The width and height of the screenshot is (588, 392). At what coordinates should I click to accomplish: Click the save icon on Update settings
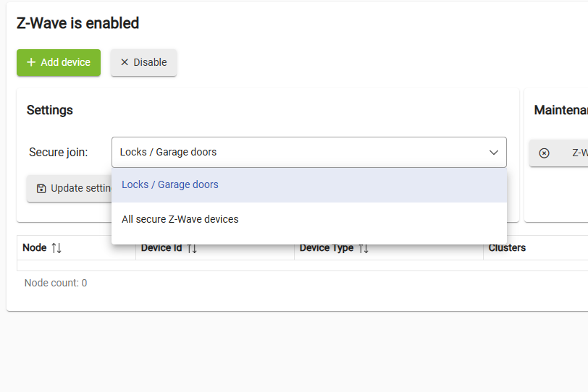pyautogui.click(x=41, y=188)
